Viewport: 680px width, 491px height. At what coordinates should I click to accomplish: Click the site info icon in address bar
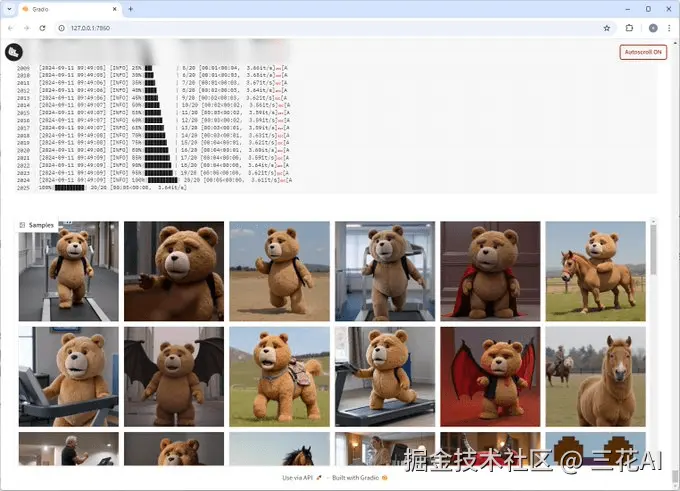pos(62,28)
